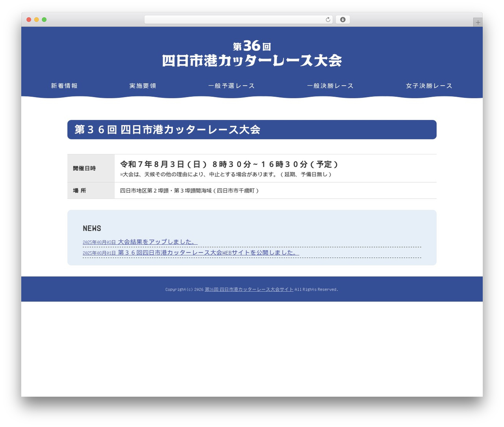Viewport: 504px width, 427px height.
Task: Open the 実施要領 menu item
Action: coord(143,86)
